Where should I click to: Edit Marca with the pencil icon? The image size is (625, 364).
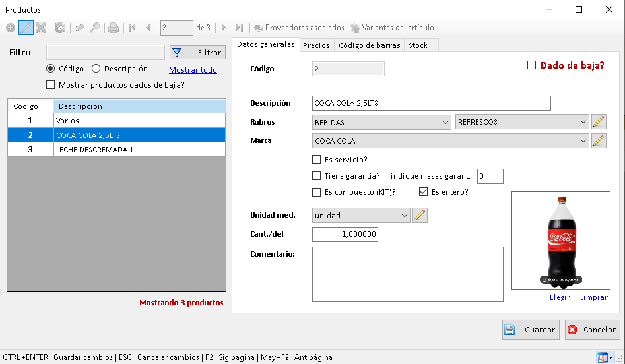coord(599,140)
